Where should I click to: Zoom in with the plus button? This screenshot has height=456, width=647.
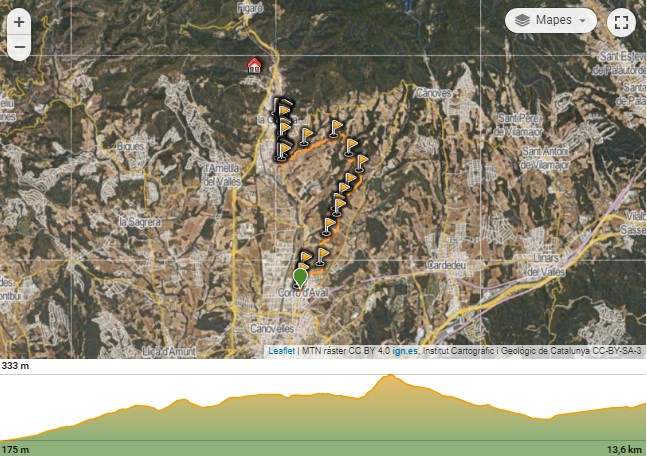(19, 22)
